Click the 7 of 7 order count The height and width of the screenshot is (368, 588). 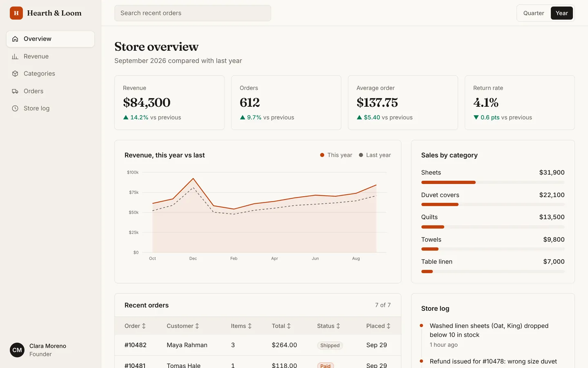tap(383, 305)
